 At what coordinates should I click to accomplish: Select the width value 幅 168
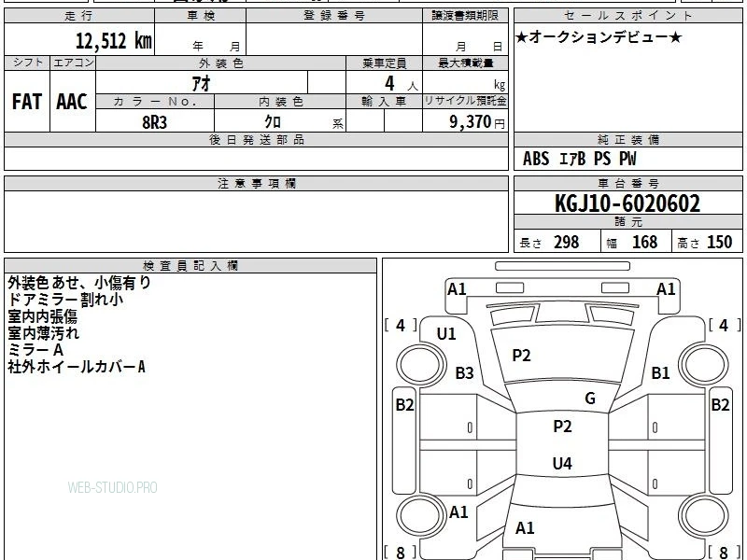point(632,243)
